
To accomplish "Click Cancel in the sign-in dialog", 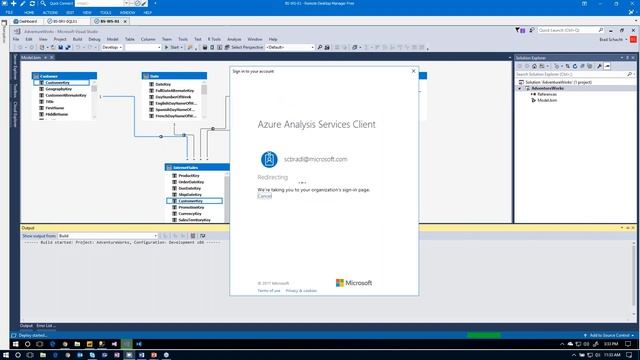I will [264, 196].
